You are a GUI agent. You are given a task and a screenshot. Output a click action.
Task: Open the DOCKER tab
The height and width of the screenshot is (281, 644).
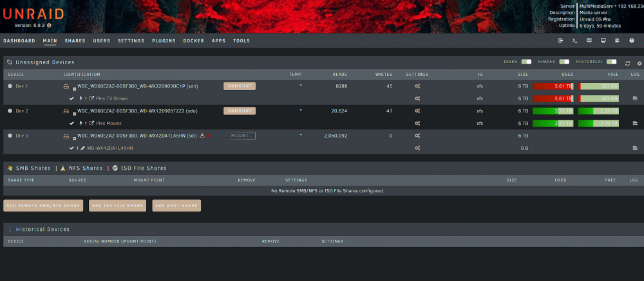[193, 41]
